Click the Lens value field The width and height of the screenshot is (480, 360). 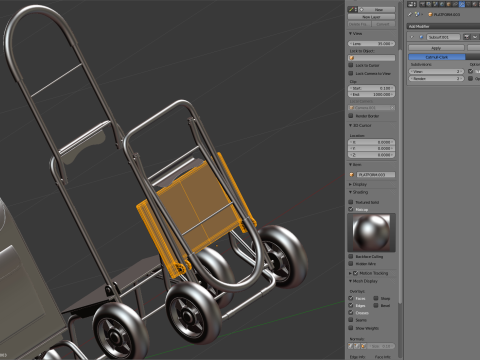point(371,44)
